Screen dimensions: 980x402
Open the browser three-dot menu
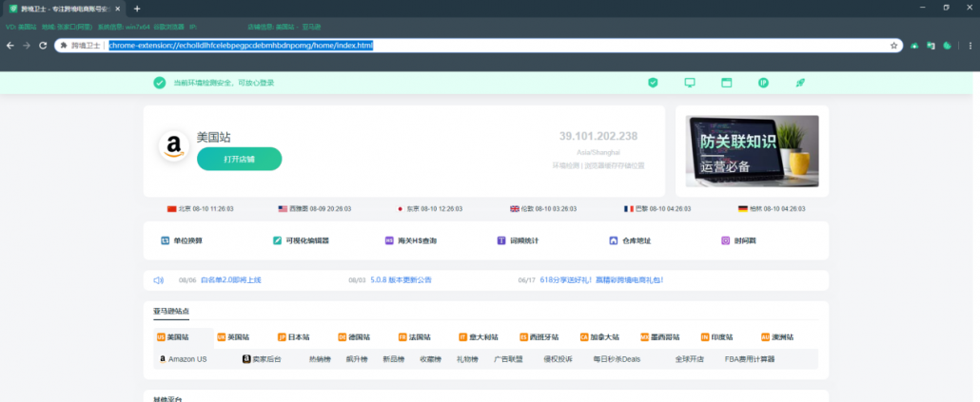pyautogui.click(x=970, y=46)
